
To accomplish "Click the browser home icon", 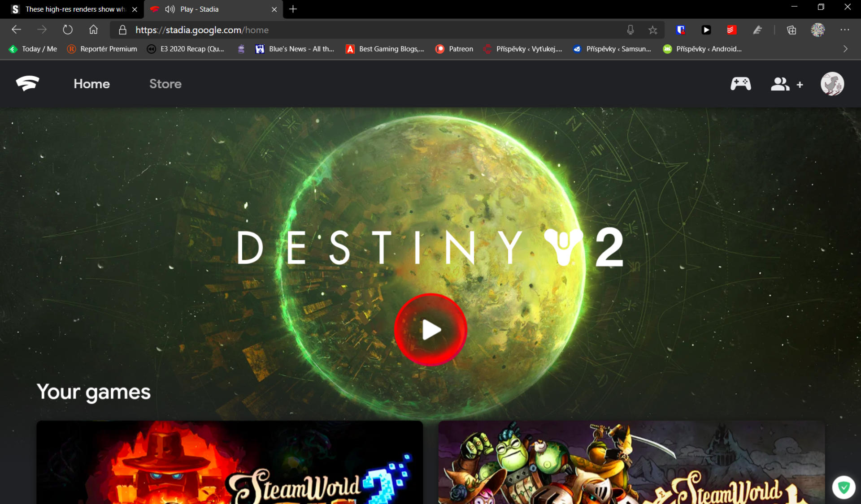I will [x=93, y=30].
